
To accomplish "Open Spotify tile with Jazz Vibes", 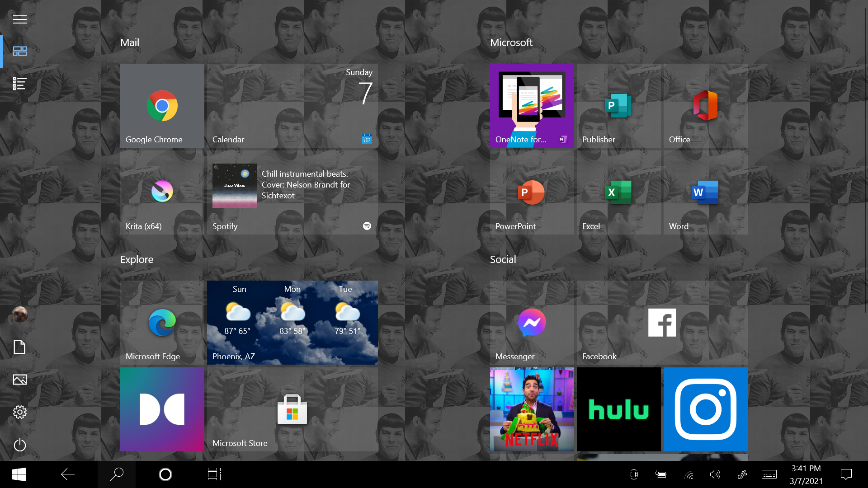I will click(292, 192).
